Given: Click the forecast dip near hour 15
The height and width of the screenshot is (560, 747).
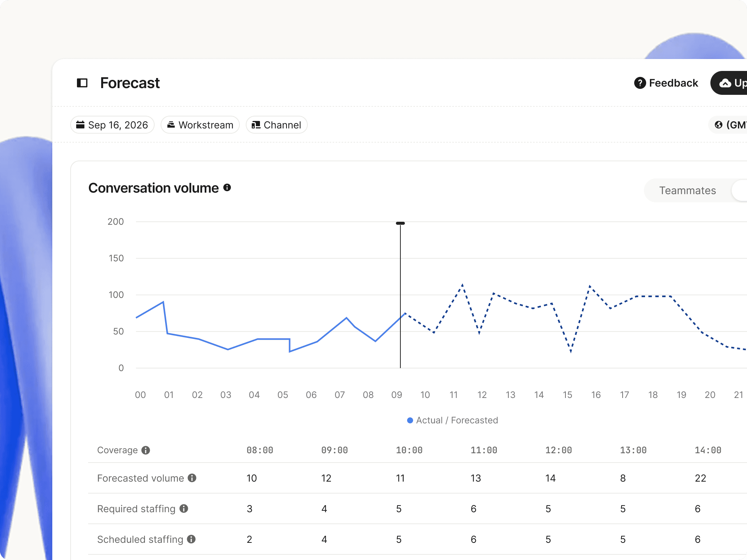Looking at the screenshot, I should tap(571, 351).
